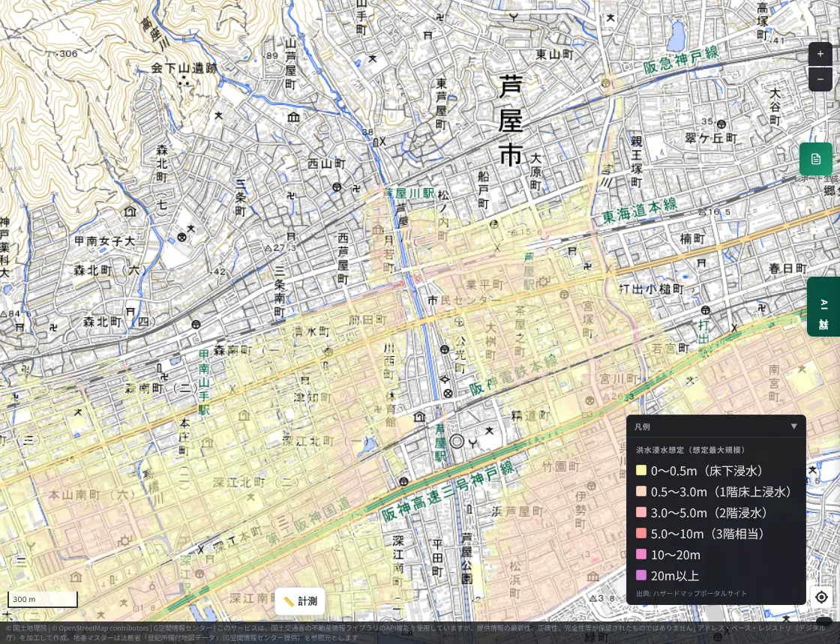Click the large 芦屋市 city label
This screenshot has width=840, height=644.
pyautogui.click(x=510, y=121)
